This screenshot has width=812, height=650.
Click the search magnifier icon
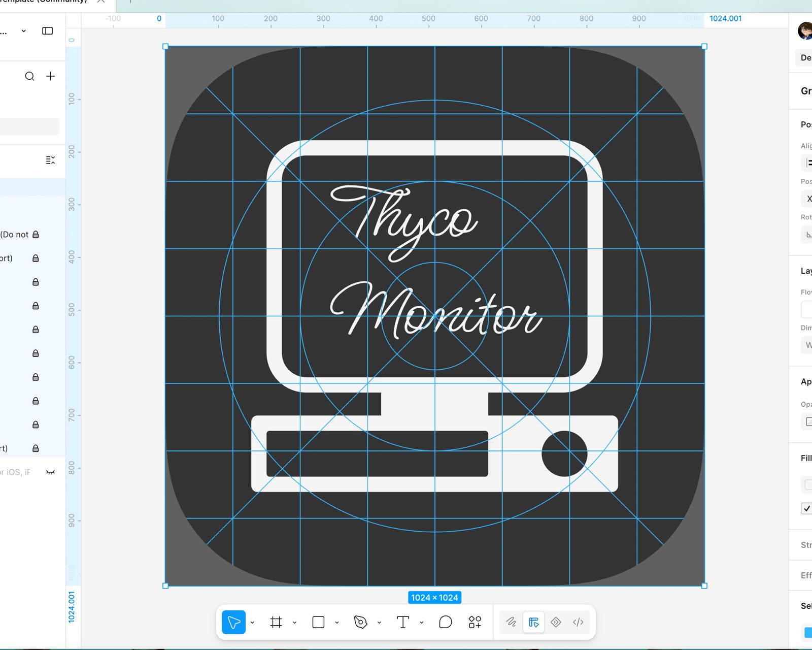[30, 76]
